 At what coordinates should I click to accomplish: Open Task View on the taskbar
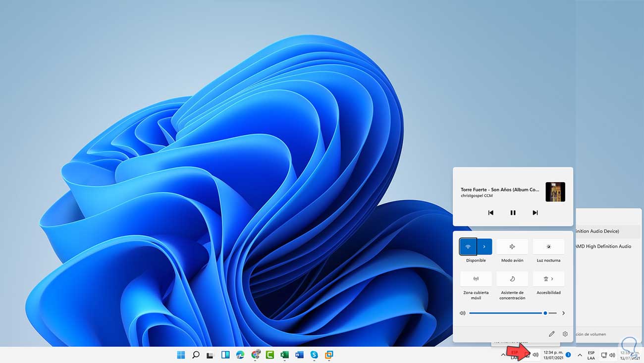[210, 355]
